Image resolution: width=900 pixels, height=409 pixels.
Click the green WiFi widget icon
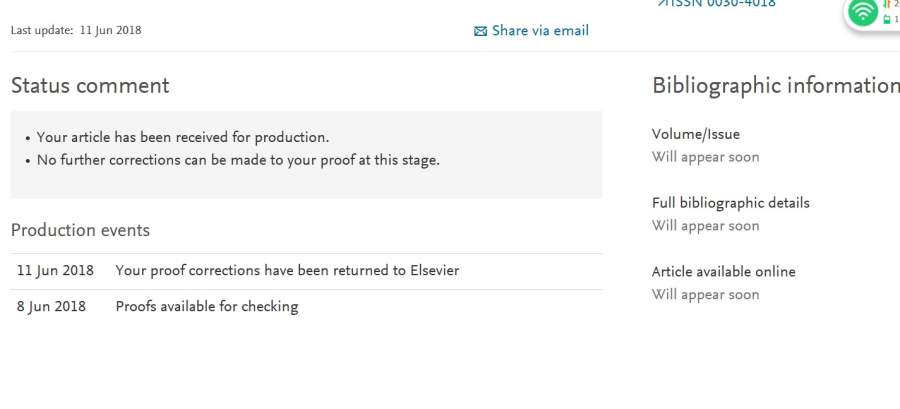(861, 12)
